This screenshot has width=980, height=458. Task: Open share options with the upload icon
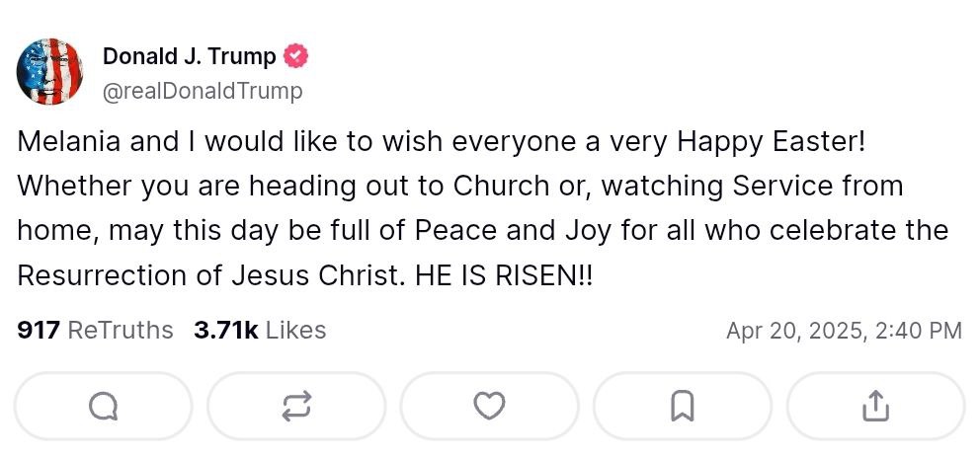[875, 406]
